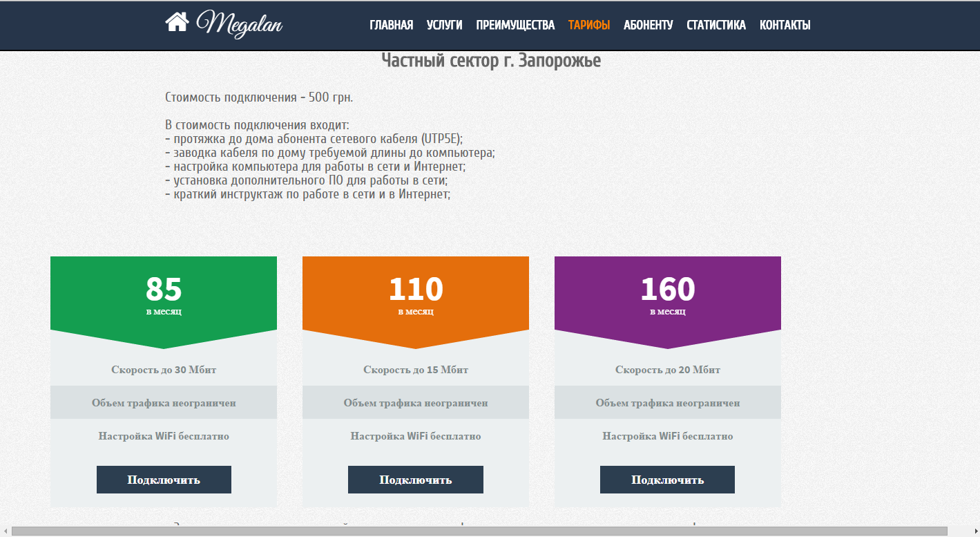This screenshot has height=537, width=980.
Task: Click Объем трафика неограничен in the 85 card
Action: 164,403
